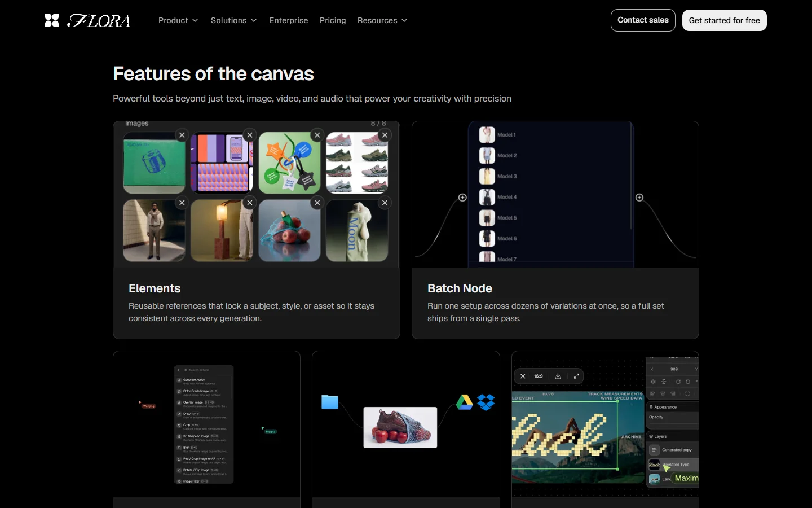Click the Google Drive icon
This screenshot has width=812, height=508.
[x=465, y=402]
